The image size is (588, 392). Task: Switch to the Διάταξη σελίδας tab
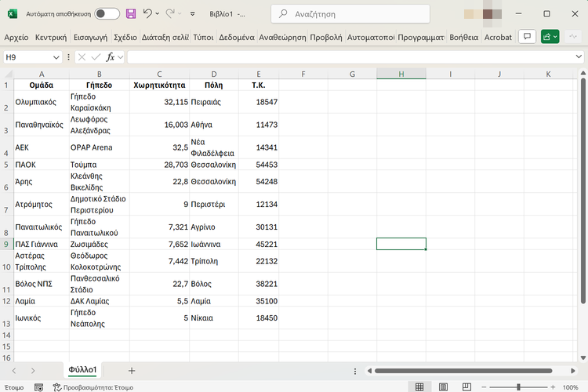click(x=165, y=37)
